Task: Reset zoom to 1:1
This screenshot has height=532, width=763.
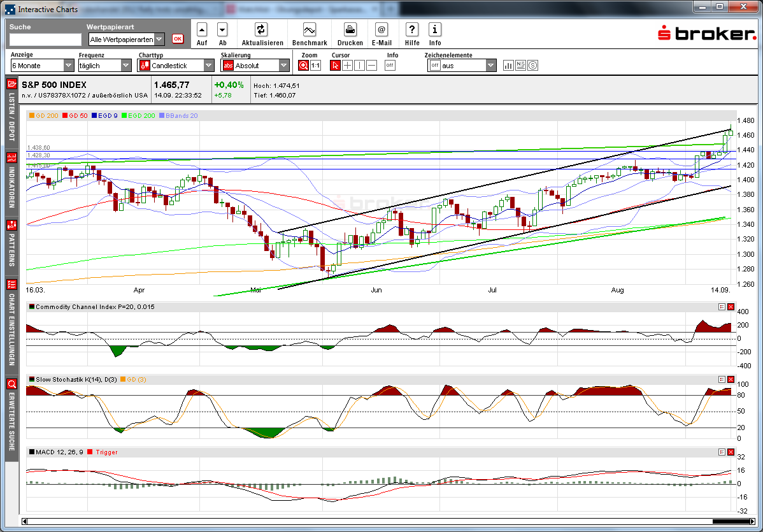Action: point(315,65)
